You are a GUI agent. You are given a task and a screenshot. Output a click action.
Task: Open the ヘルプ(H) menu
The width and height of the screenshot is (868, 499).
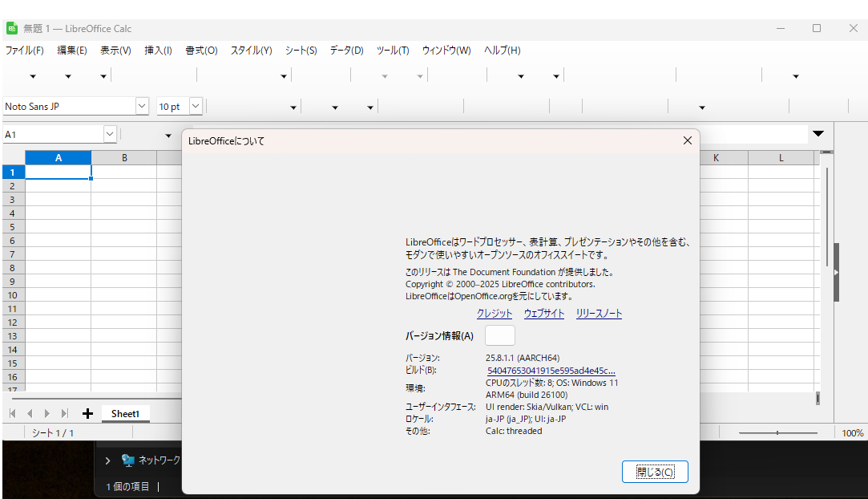pos(502,51)
